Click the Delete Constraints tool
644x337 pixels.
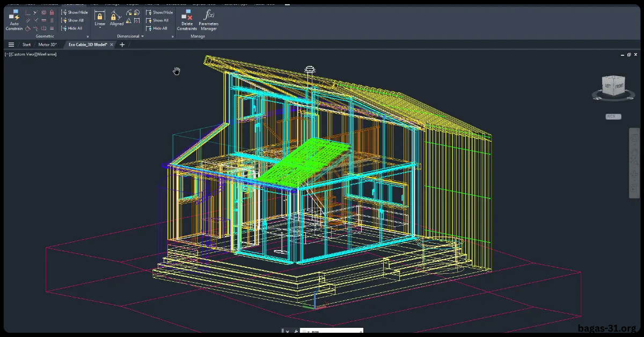point(187,20)
